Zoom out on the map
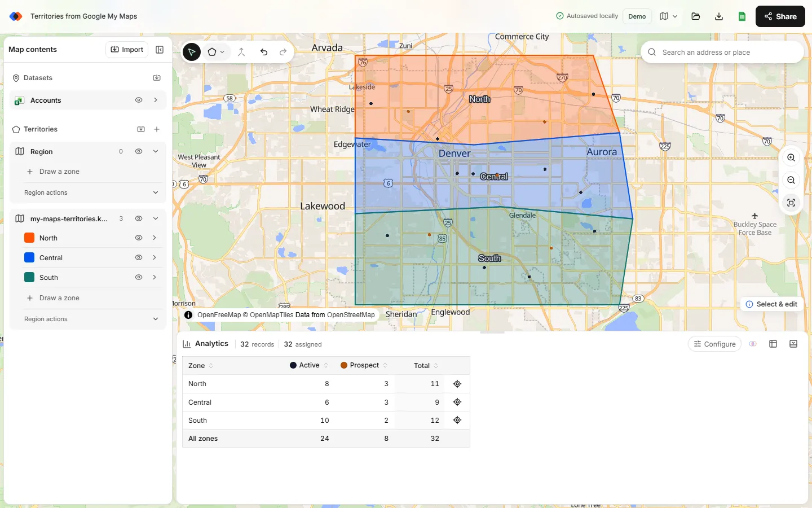This screenshot has width=812, height=508. pos(791,181)
